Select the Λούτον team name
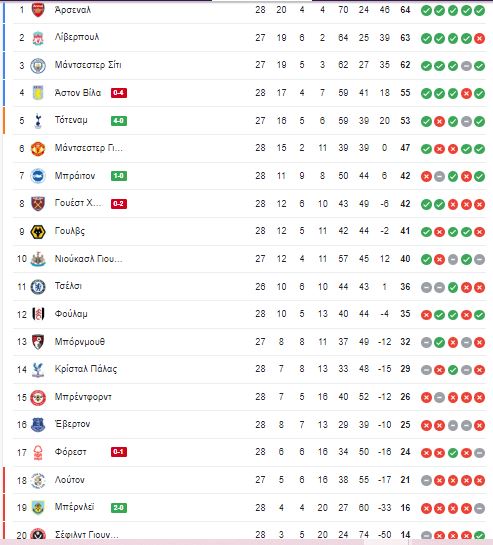This screenshot has height=545, width=493. coord(70,480)
